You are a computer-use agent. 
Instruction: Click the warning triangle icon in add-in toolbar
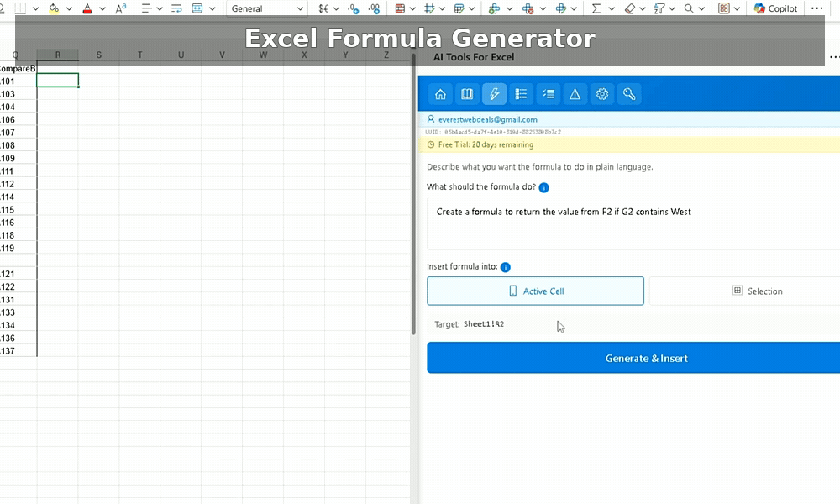point(575,94)
